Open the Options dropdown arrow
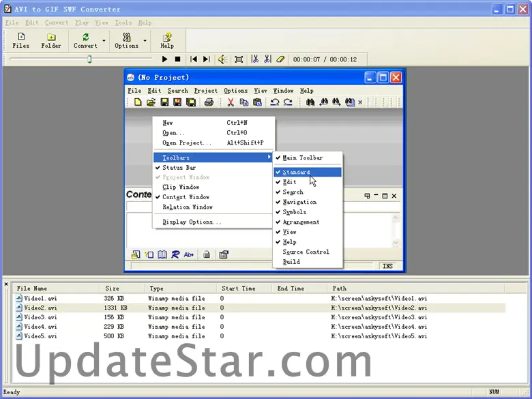The height and width of the screenshot is (399, 532). tap(145, 40)
